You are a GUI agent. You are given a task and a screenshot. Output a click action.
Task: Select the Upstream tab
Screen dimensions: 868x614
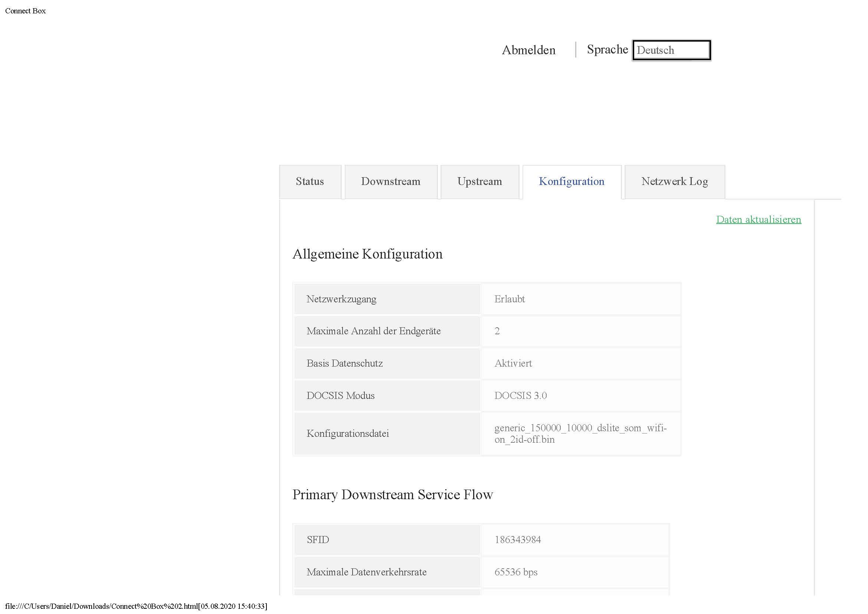click(x=479, y=182)
